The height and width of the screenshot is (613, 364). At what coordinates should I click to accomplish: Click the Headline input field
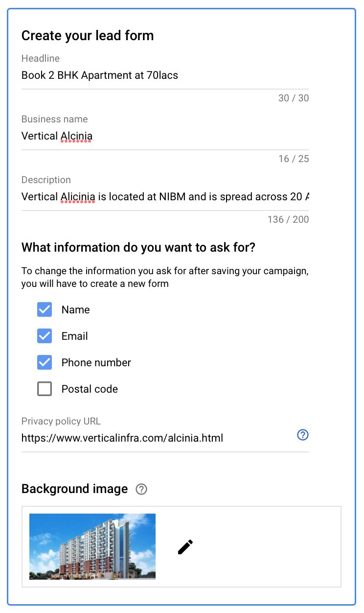(147, 75)
